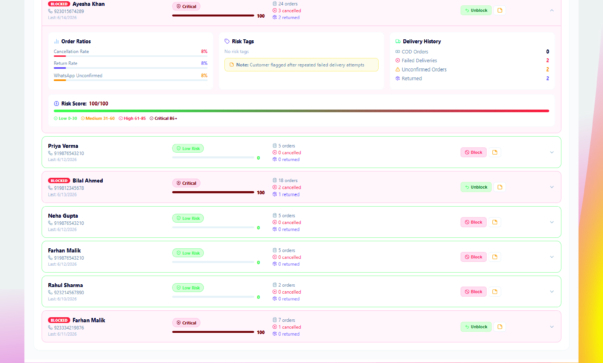This screenshot has height=363, width=603.
Task: Click phone number 923334219876
Action: pyautogui.click(x=69, y=328)
